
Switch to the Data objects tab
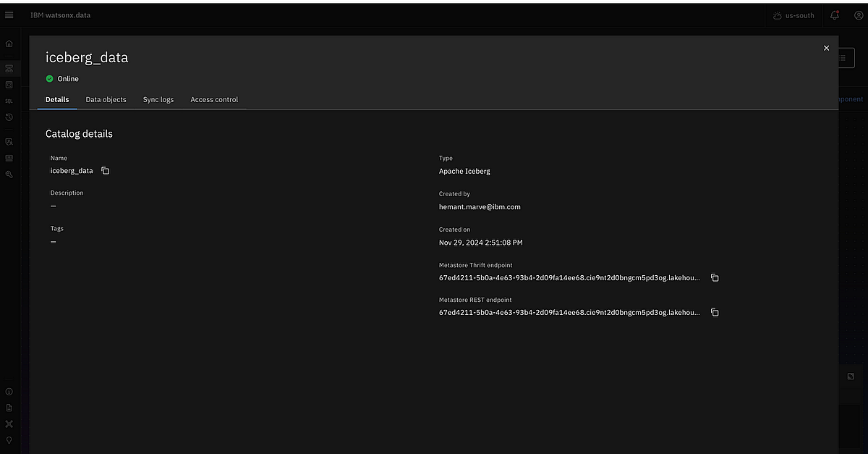point(106,99)
